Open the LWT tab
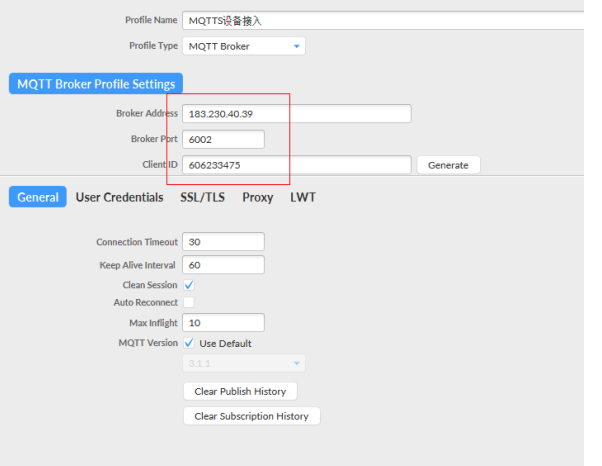This screenshot has height=466, width=602. [303, 197]
